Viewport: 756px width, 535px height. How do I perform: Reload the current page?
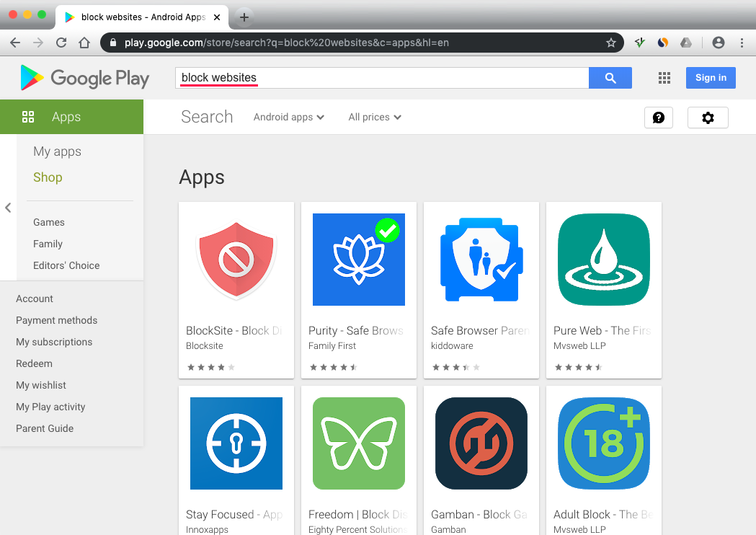pyautogui.click(x=61, y=43)
